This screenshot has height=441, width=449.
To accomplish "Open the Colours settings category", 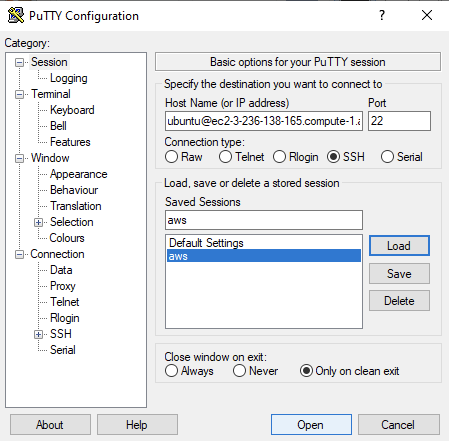I will 67,238.
